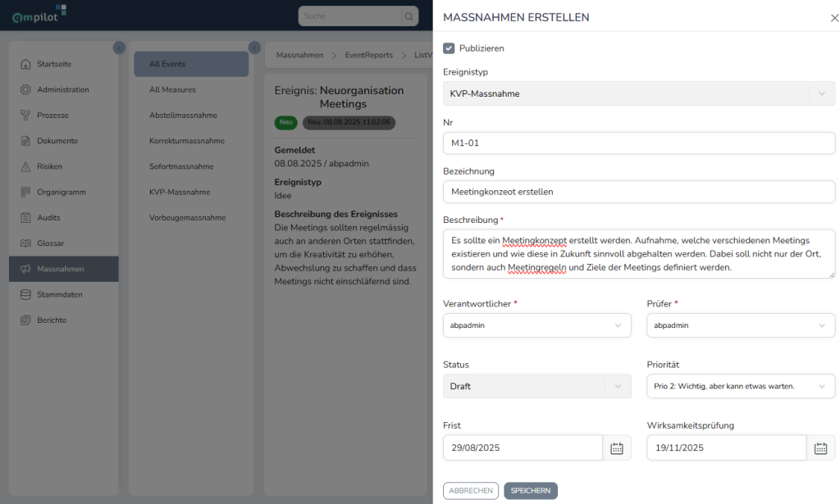840x504 pixels.
Task: Close the Massnahmen erstellen panel
Action: (834, 18)
